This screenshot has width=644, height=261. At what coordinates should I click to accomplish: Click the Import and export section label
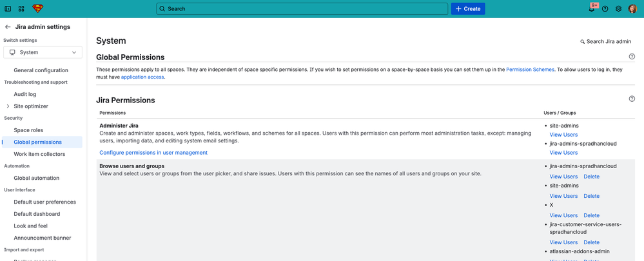click(x=24, y=249)
